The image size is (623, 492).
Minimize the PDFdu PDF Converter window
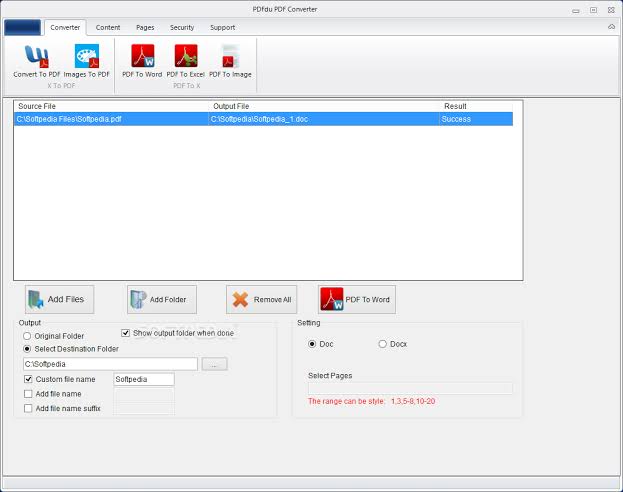tap(576, 11)
